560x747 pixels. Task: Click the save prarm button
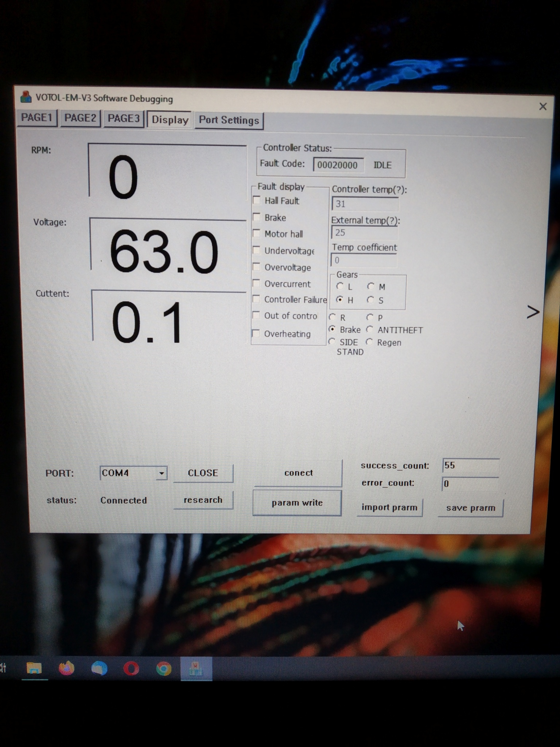470,508
